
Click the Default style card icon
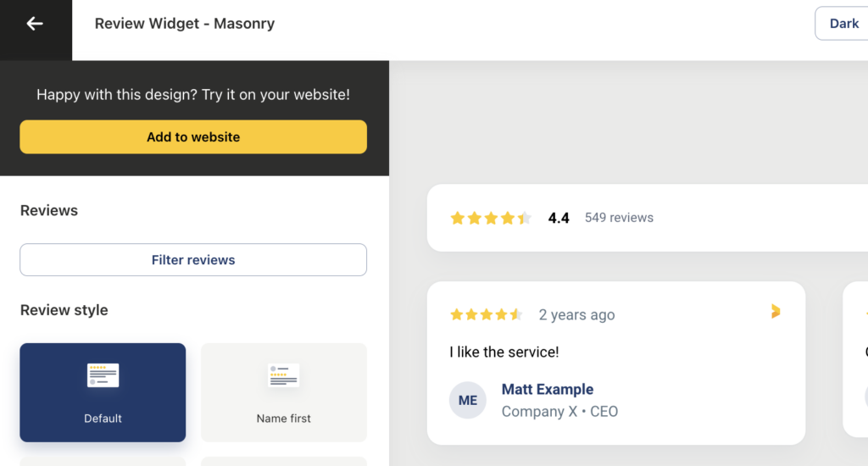[103, 375]
